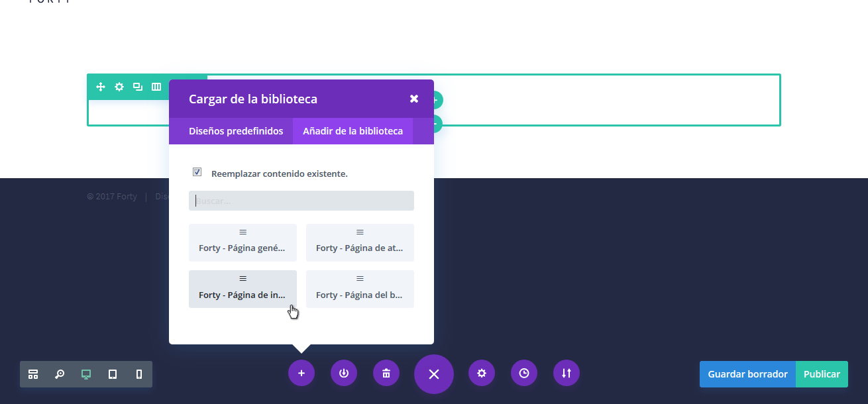This screenshot has height=404, width=868.
Task: Activate the zoom out magnifier icon
Action: 60,374
